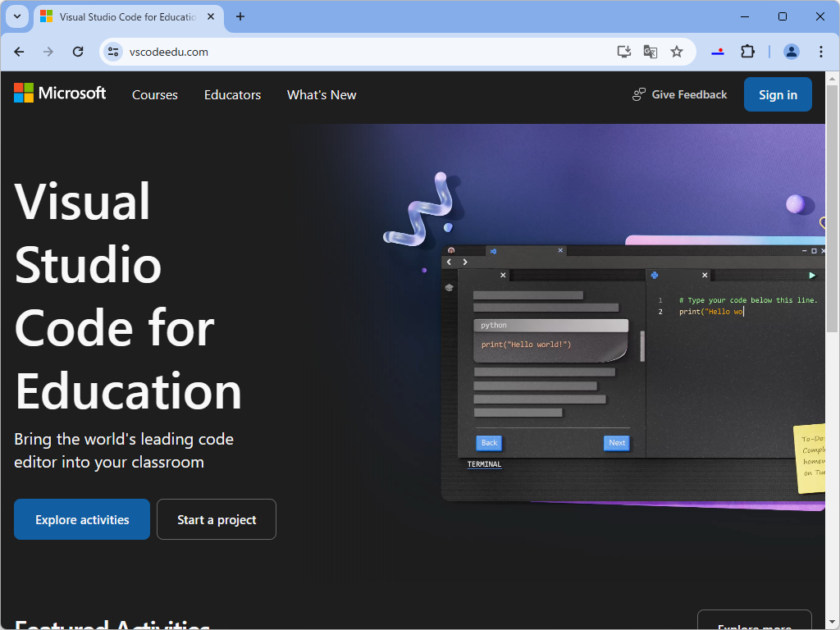Viewport: 840px width, 630px height.
Task: Click the browser profile avatar icon
Action: (791, 51)
